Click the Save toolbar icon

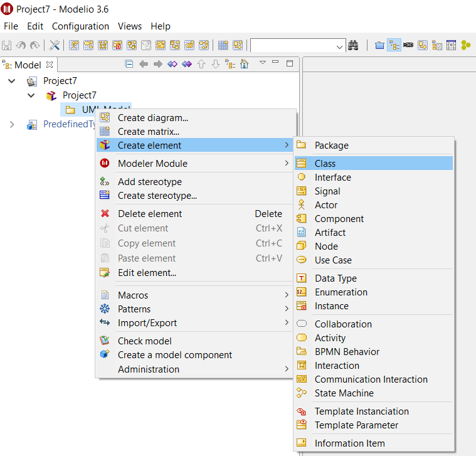click(6, 46)
